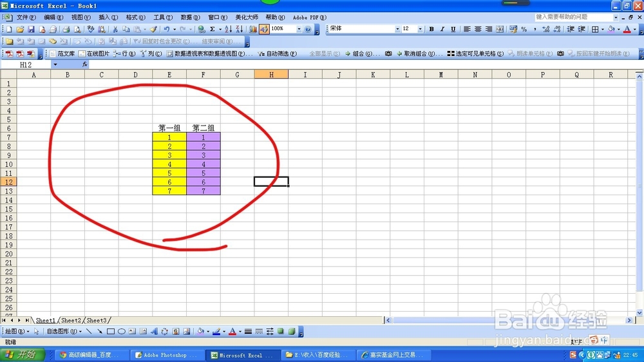Increase decimal places
Viewport: 644px width, 362px height.
point(546,29)
